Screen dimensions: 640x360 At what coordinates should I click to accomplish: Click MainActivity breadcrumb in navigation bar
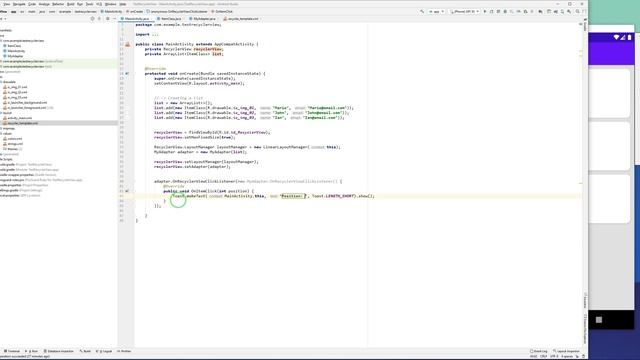111,11
